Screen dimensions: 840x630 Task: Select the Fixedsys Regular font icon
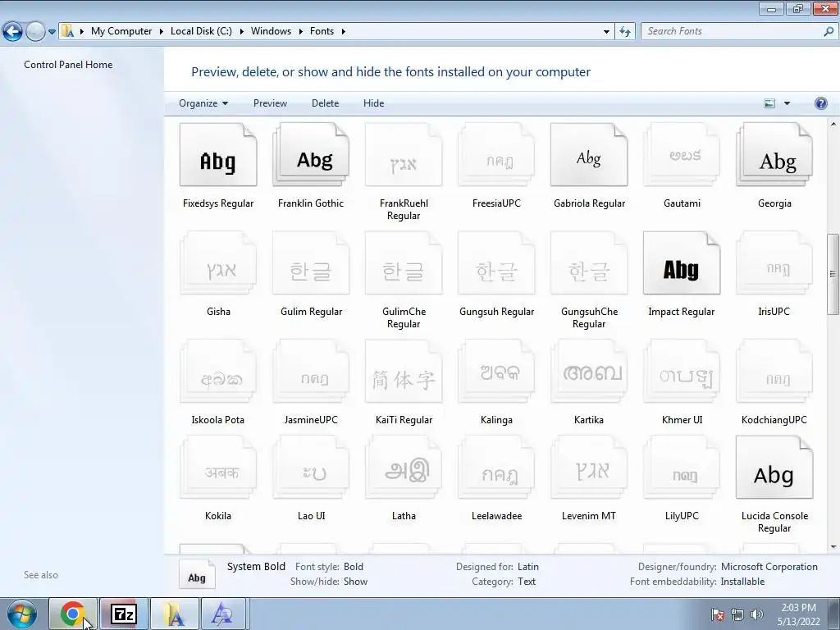[218, 155]
